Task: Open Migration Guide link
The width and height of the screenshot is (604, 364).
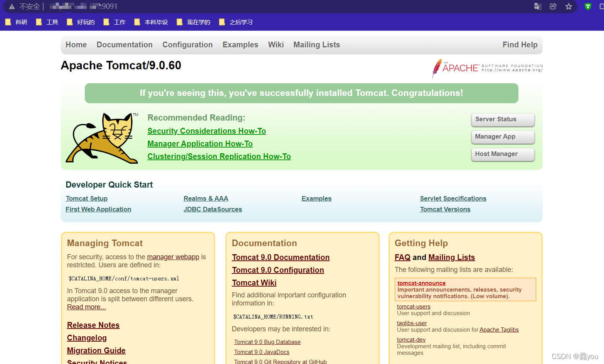Action: [96, 351]
